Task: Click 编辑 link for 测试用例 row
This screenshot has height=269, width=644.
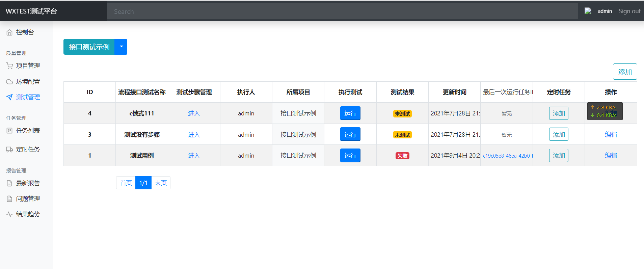Action: point(611,156)
